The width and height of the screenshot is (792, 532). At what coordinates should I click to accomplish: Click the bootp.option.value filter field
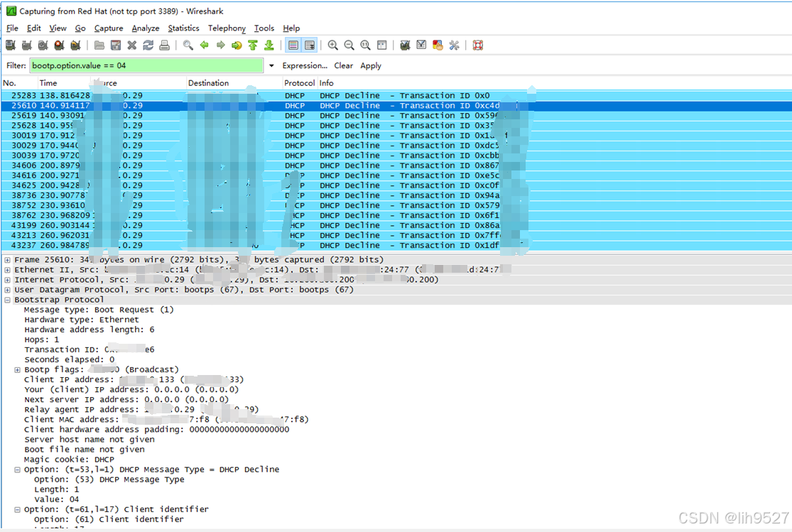[x=146, y=65]
